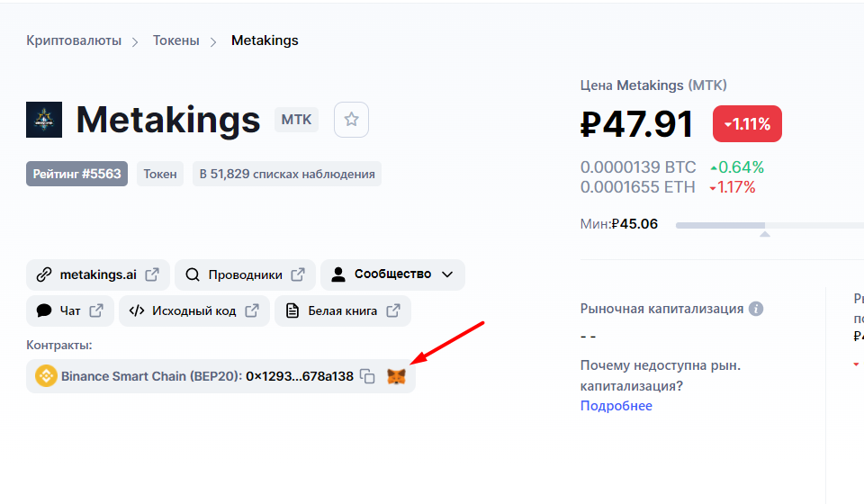Click the Токен tag
The width and height of the screenshot is (864, 504).
[160, 174]
